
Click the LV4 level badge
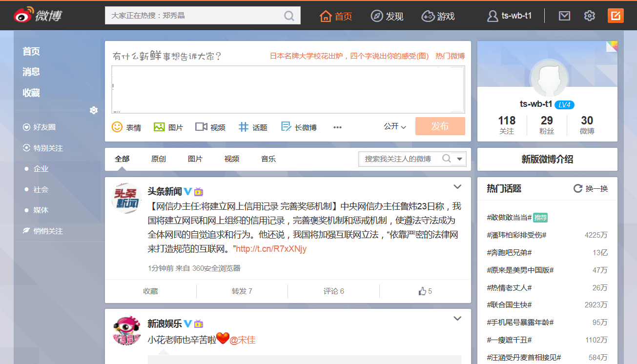(x=564, y=105)
